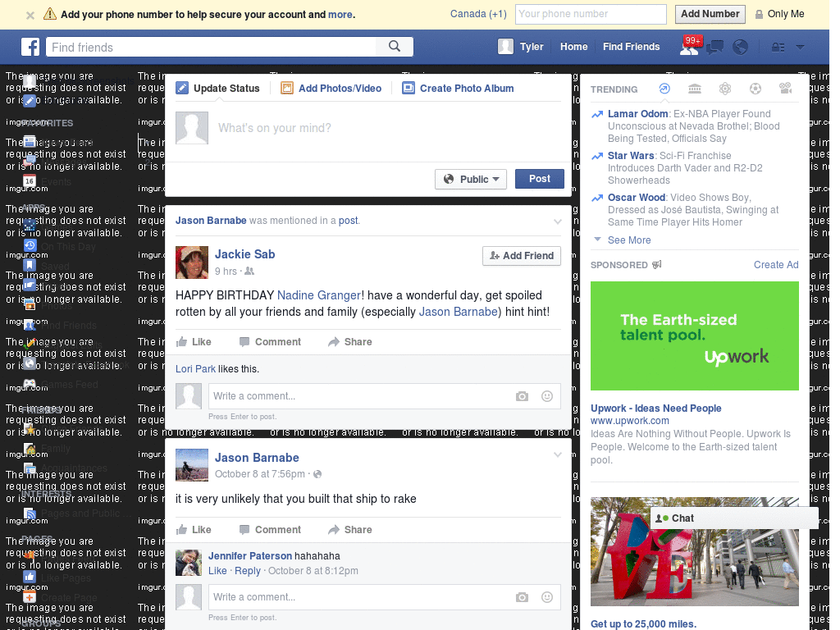Open the Create Ad link
Viewport: 840px width, 630px height.
[x=776, y=265]
